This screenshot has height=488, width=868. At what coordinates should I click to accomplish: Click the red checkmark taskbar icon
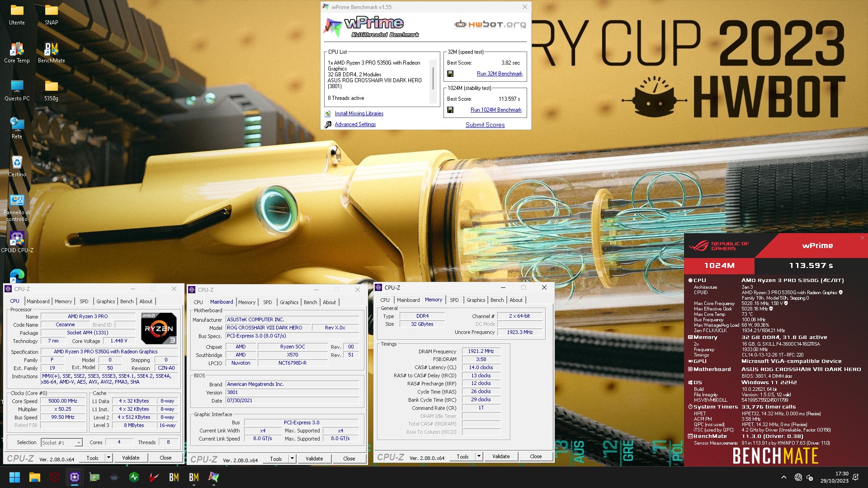coord(154,477)
